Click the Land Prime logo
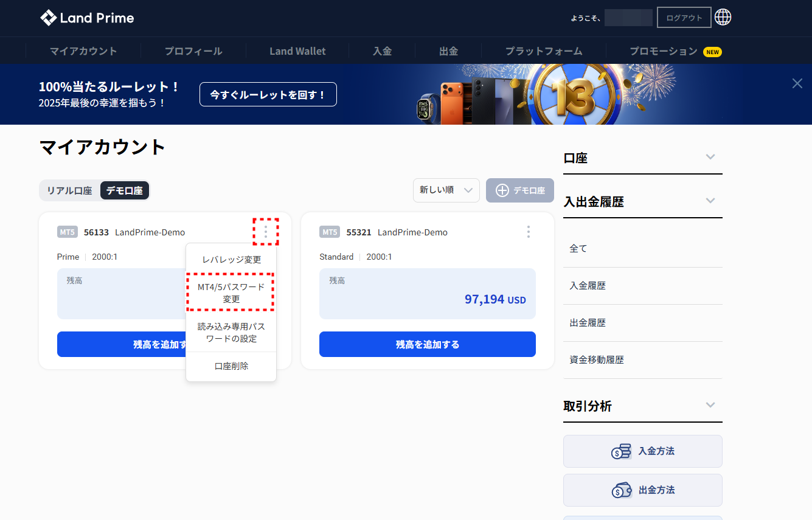 click(x=87, y=18)
